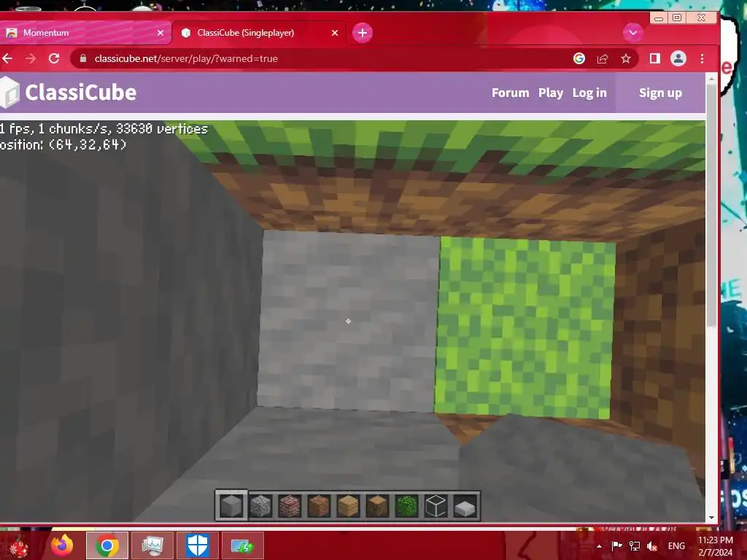This screenshot has height=560, width=747.
Task: Select the leaves block in hotbar
Action: 406,506
